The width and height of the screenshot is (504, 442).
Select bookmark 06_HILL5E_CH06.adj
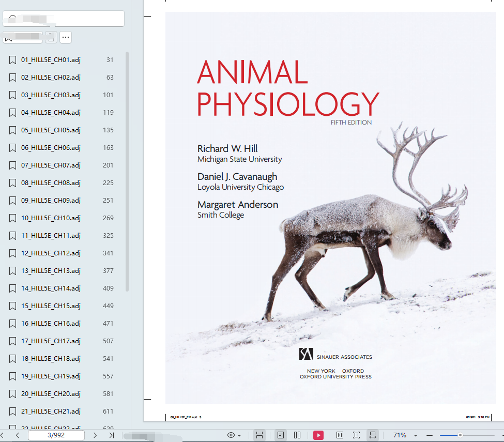coord(51,148)
